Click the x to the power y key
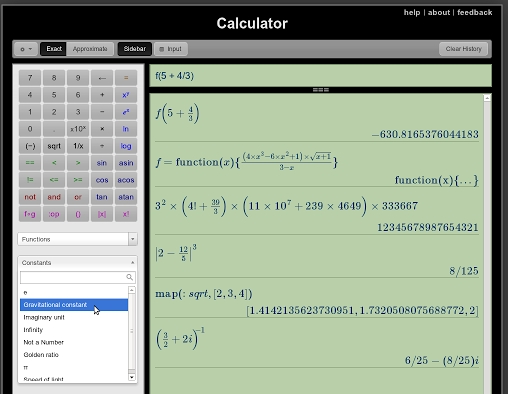The image size is (508, 394). 126,95
